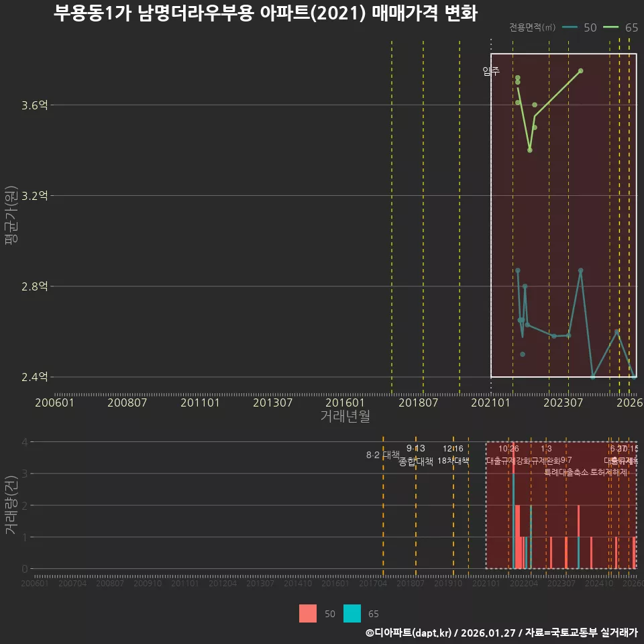Click the 200601 label on price chart axis

(54, 402)
